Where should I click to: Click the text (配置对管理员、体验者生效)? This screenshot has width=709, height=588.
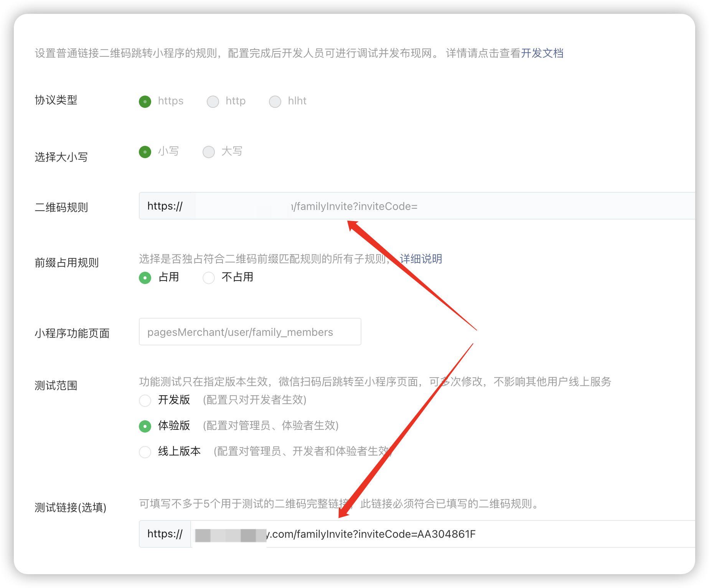click(271, 426)
